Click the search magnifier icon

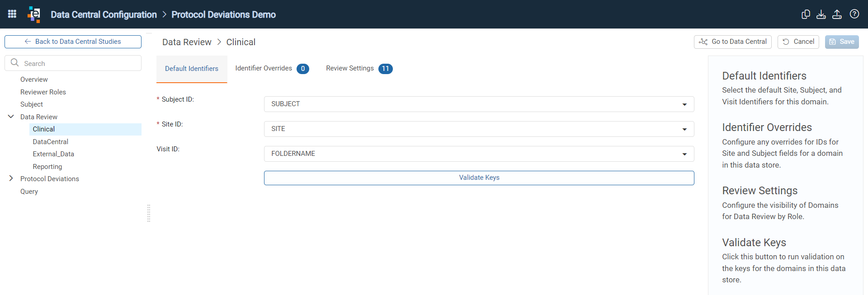(15, 63)
